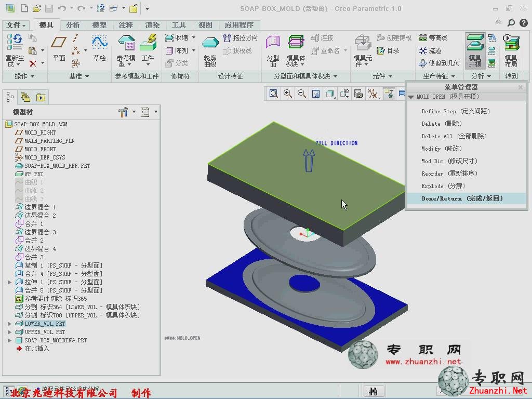Viewport: 532px width, 399px height.
Task: Expand the UPPER_VOL.PRT tree node
Action: click(x=9, y=332)
